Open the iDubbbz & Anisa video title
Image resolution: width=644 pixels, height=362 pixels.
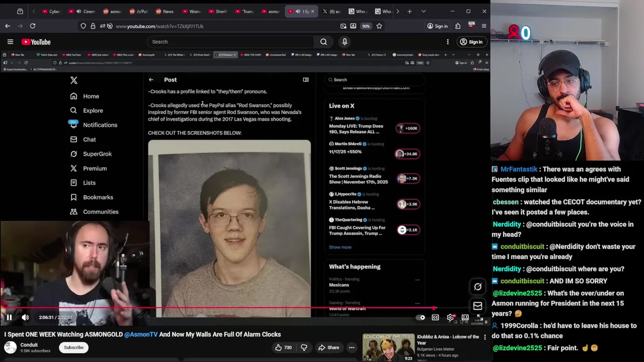tap(448, 339)
